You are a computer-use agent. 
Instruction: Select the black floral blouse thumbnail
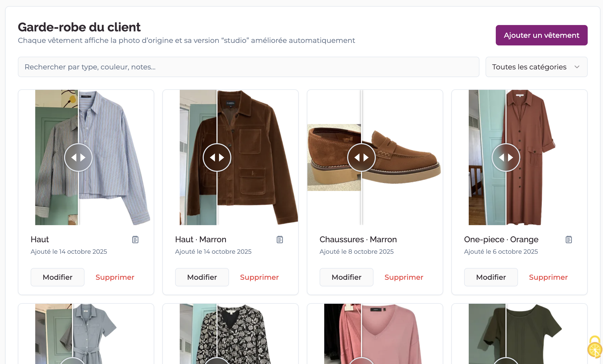(231, 334)
